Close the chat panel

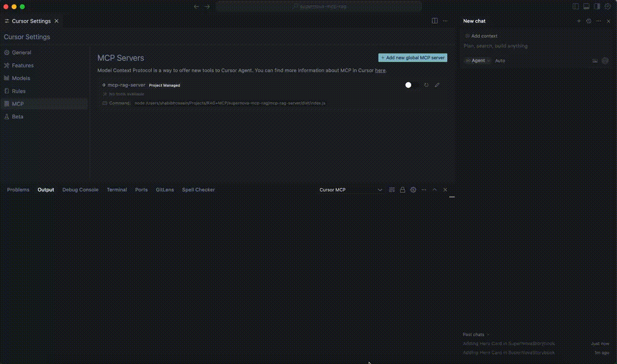[x=608, y=21]
